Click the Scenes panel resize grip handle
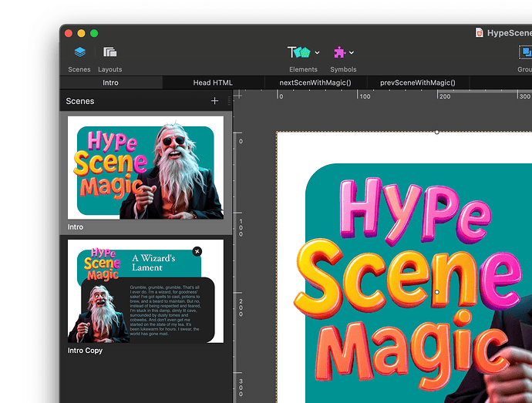This screenshot has height=403, width=532. (229, 101)
